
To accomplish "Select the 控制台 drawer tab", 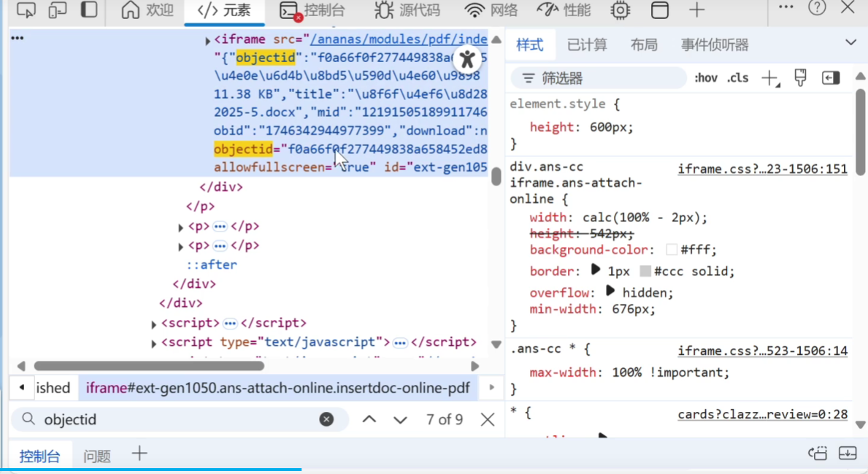I will pyautogui.click(x=39, y=456).
